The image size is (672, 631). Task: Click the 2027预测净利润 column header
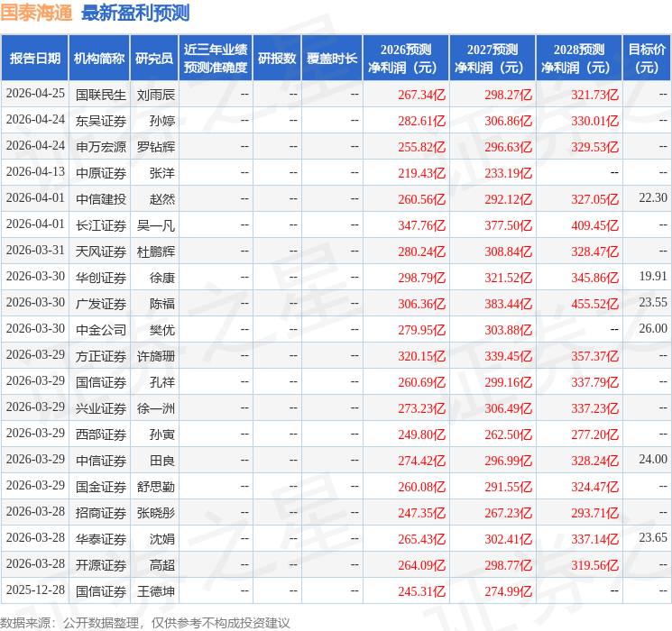[492, 59]
